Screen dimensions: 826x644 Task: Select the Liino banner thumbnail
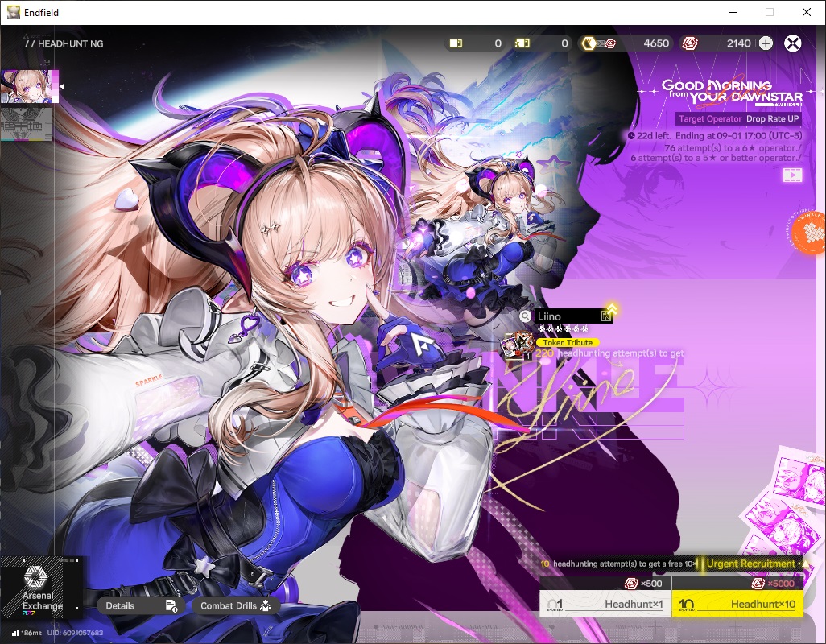(29, 86)
